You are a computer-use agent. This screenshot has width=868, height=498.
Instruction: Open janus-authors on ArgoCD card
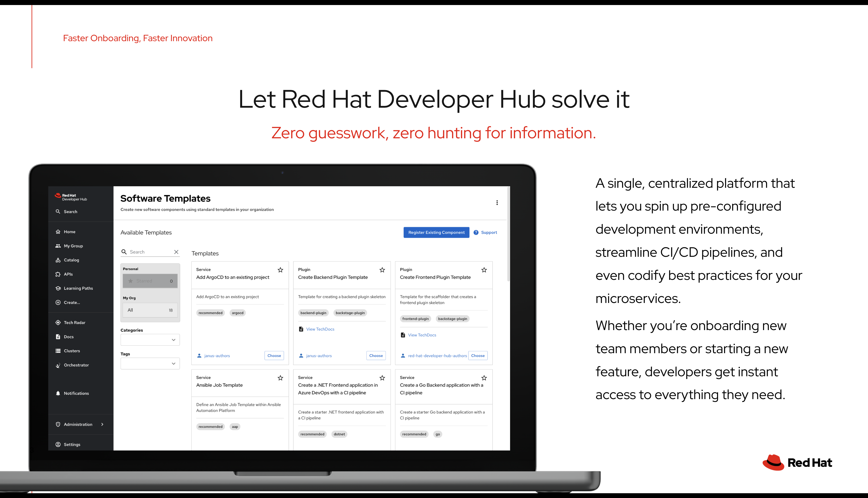(217, 356)
